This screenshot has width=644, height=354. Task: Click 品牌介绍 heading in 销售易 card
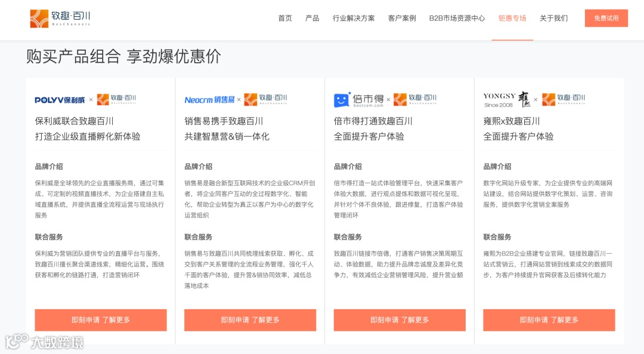point(199,167)
